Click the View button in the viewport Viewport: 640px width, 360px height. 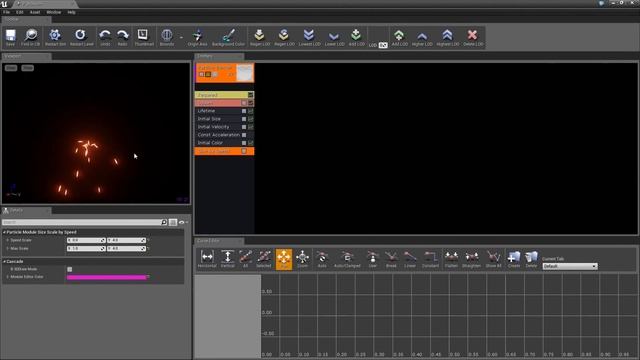point(11,68)
